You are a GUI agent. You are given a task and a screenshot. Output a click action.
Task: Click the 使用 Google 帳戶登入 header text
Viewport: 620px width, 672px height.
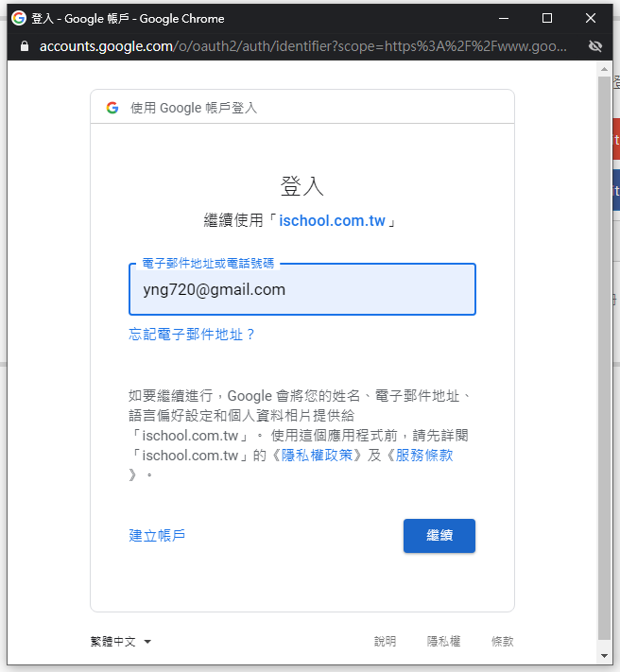[194, 108]
